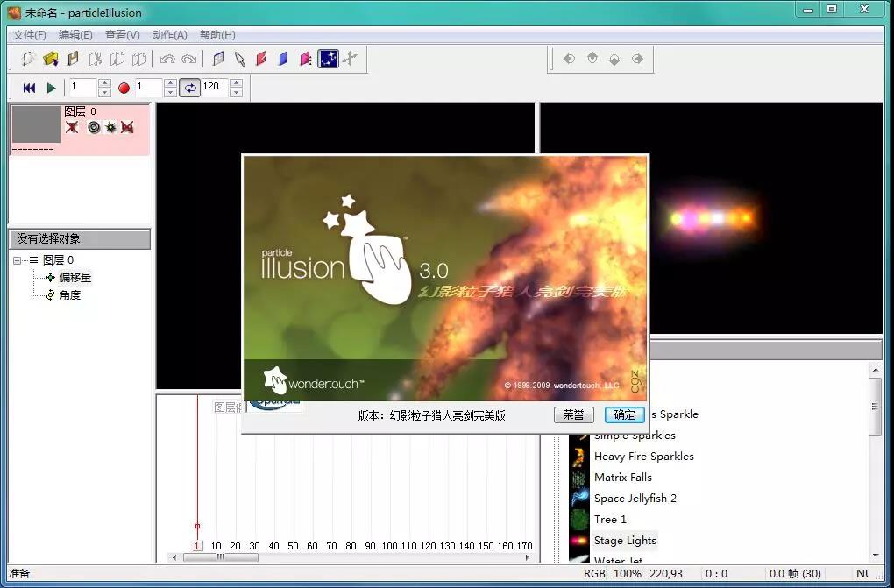This screenshot has width=894, height=588.
Task: Click the gray layer 0 thumbnail
Action: pyautogui.click(x=37, y=124)
